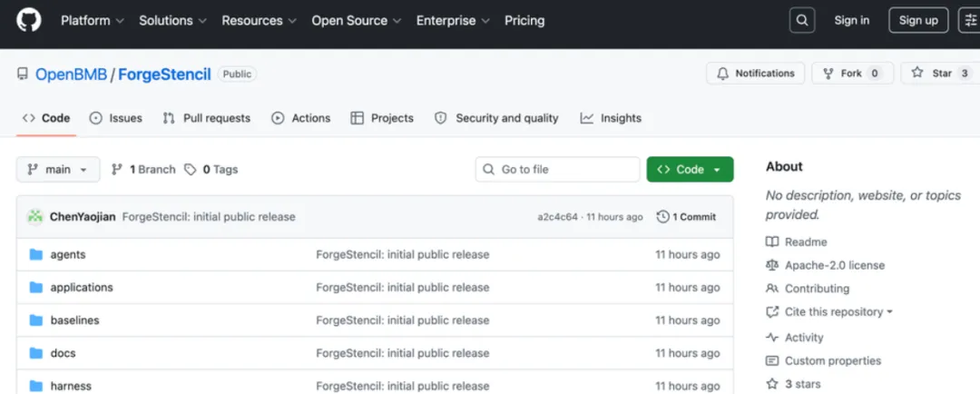Click the Cite this repository icon
This screenshot has height=394, width=980.
[x=772, y=311]
